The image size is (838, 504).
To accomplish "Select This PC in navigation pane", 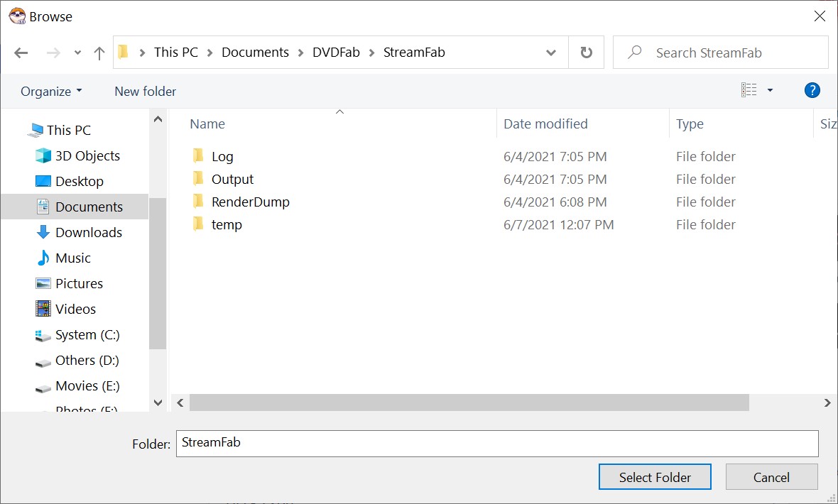I will pyautogui.click(x=68, y=131).
